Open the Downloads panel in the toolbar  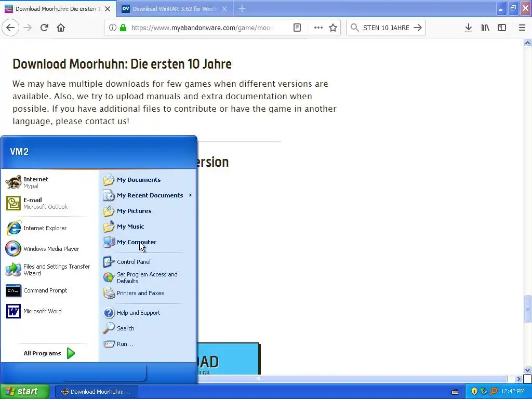point(468,28)
